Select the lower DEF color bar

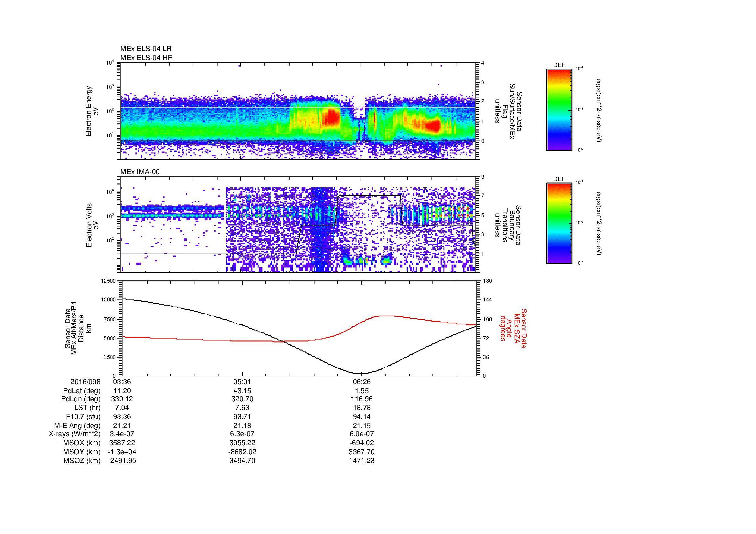coord(559,224)
